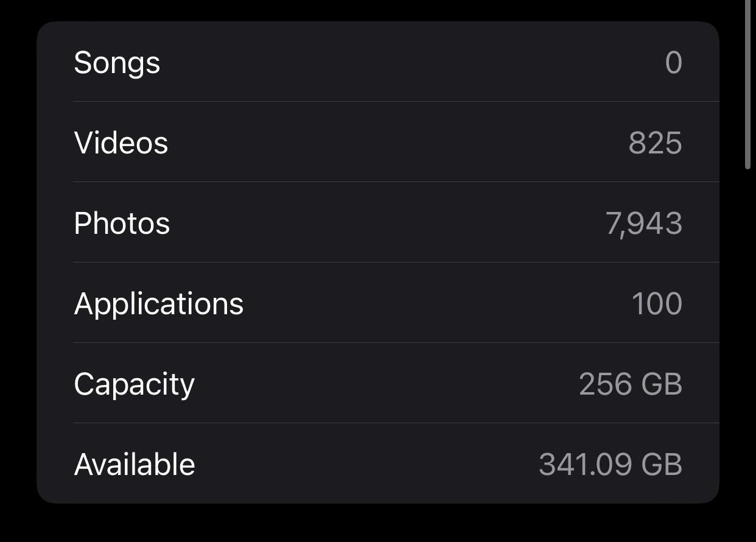Viewport: 756px width, 542px height.
Task: Tap the Applications label
Action: coord(159,304)
